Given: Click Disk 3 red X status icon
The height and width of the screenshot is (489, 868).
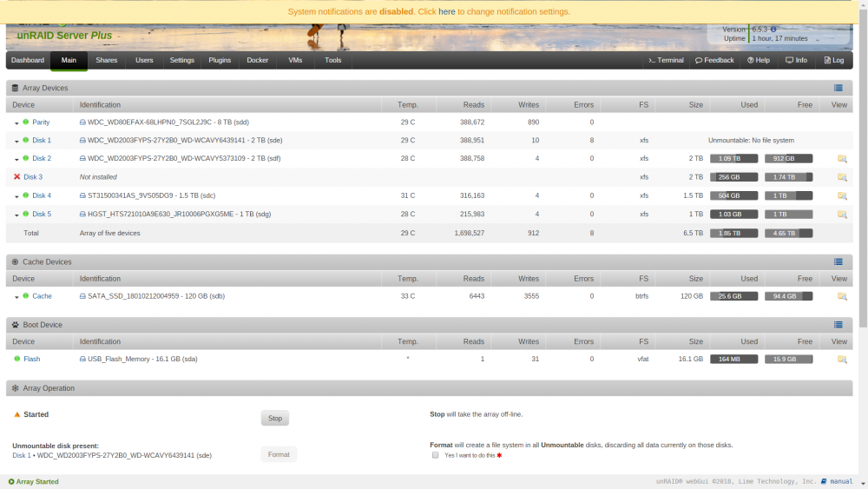Looking at the screenshot, I should (x=16, y=176).
